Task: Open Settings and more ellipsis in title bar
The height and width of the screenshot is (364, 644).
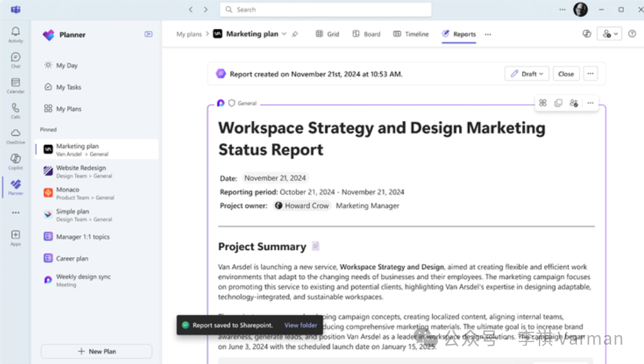Action: pos(562,10)
